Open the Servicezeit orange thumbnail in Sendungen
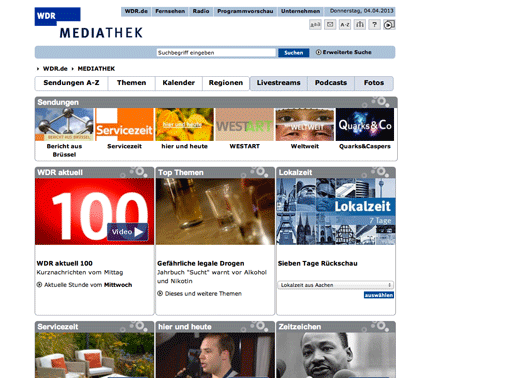Screen dimensions: 517x378 pyautogui.click(x=124, y=124)
